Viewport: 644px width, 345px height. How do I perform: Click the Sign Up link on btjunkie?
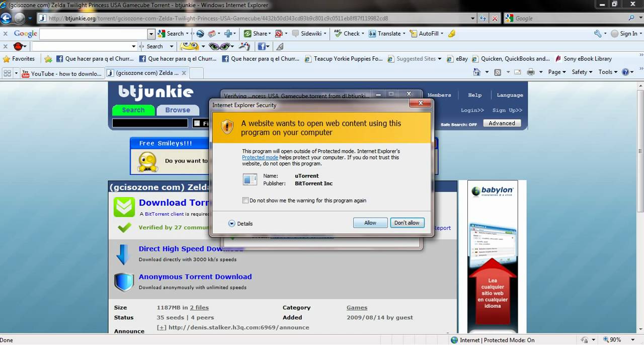507,110
